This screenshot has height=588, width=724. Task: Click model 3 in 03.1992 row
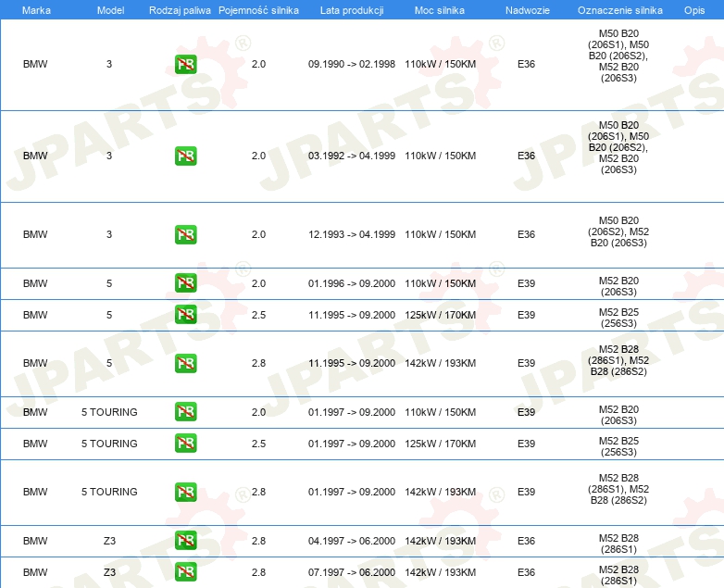tap(109, 156)
